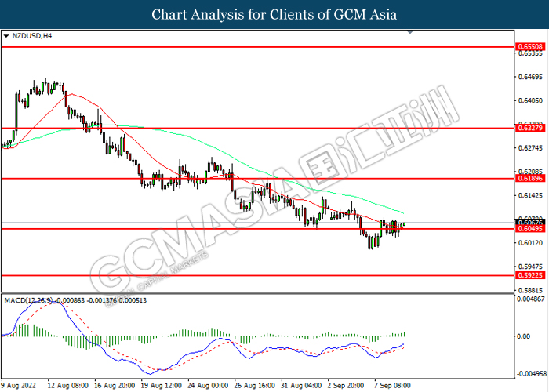The height and width of the screenshot is (392, 549).
Task: Select the 0.65508 resistance price label
Action: coord(530,46)
